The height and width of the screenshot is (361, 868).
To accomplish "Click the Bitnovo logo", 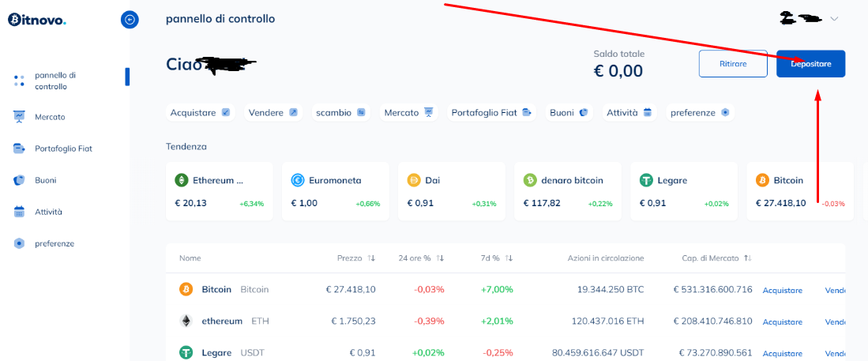I will [37, 20].
